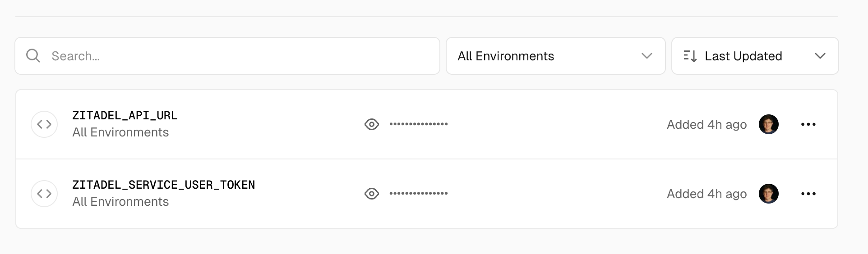Click the sort icon next to Last Updated

pos(690,56)
